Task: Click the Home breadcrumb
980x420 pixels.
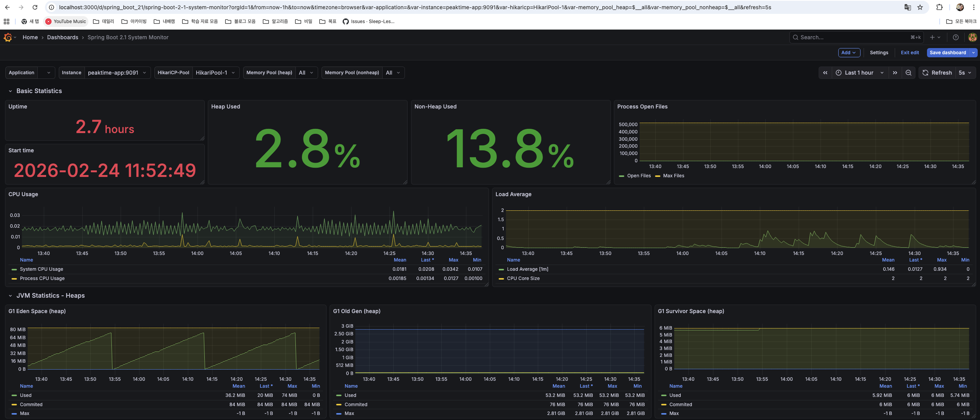Action: pyautogui.click(x=30, y=37)
